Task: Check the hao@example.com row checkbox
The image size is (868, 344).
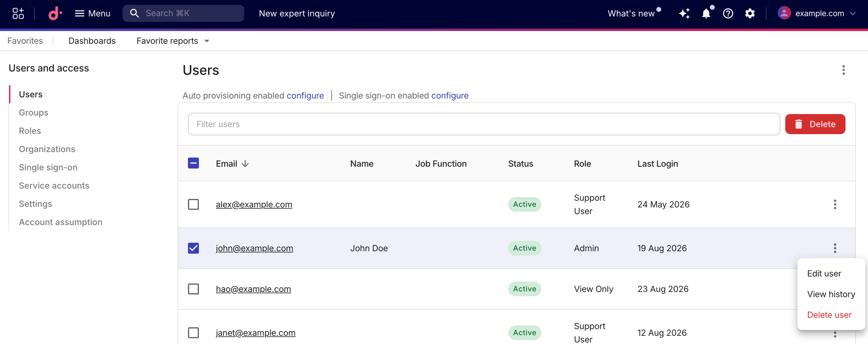Action: pyautogui.click(x=193, y=289)
